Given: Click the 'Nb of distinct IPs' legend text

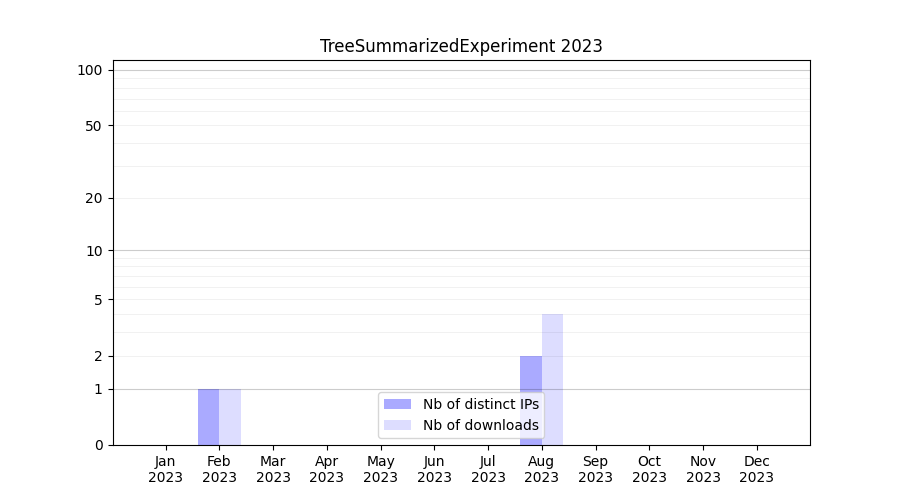Looking at the screenshot, I should [x=480, y=404].
